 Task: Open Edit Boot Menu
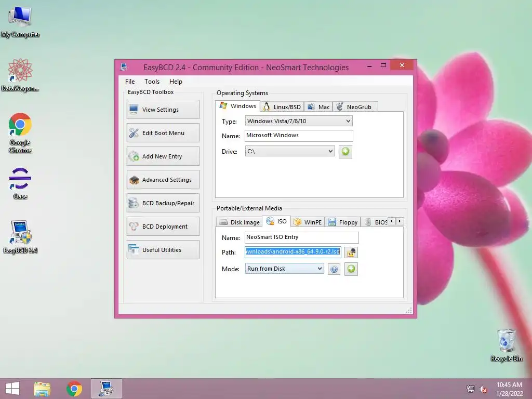163,133
